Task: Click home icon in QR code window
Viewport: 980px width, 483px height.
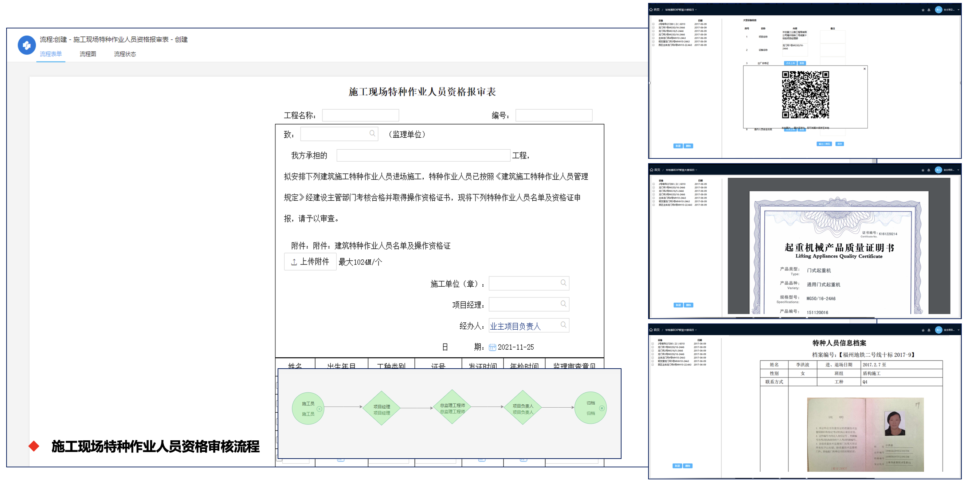Action: point(651,9)
